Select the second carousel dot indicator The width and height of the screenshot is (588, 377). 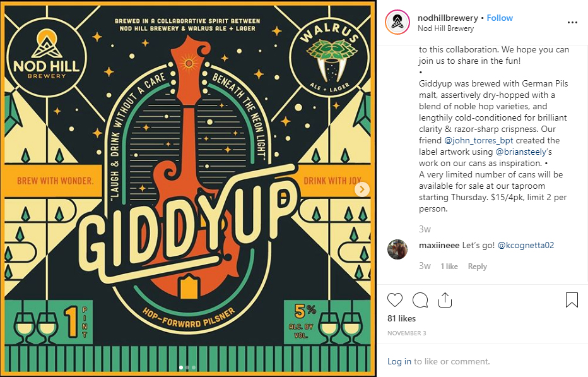[x=187, y=368]
